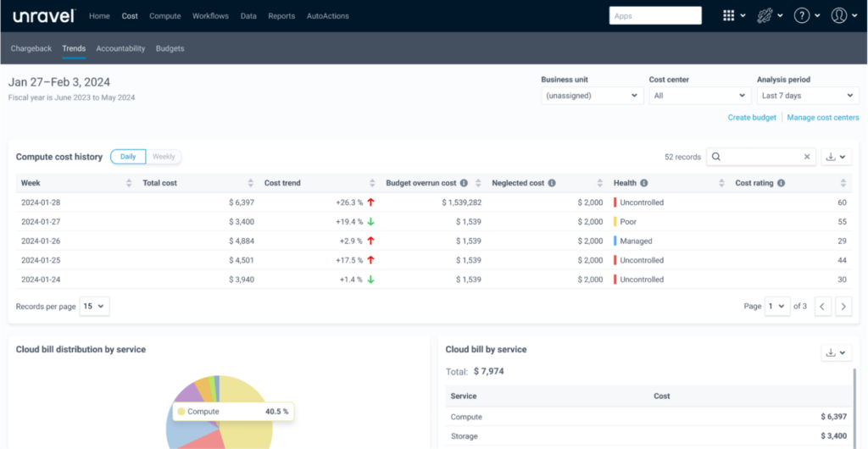This screenshot has height=449, width=868.
Task: Open the help question mark menu
Action: coord(807,16)
